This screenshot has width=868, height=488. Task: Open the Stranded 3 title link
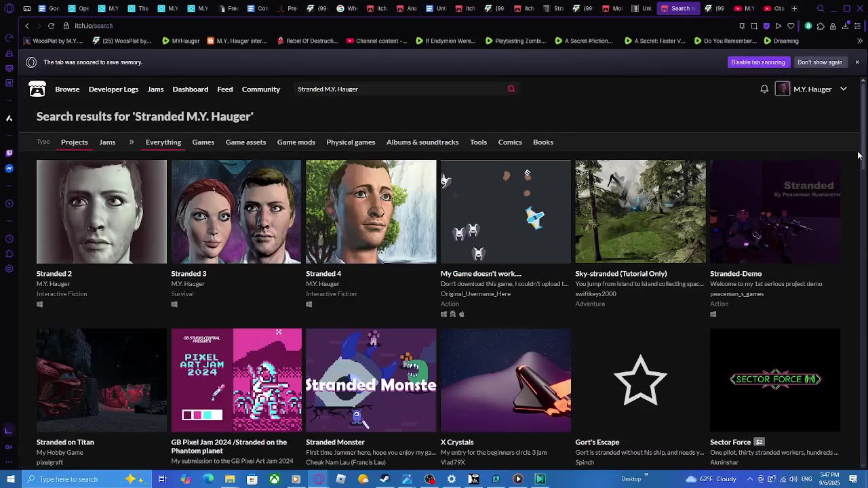tap(189, 274)
